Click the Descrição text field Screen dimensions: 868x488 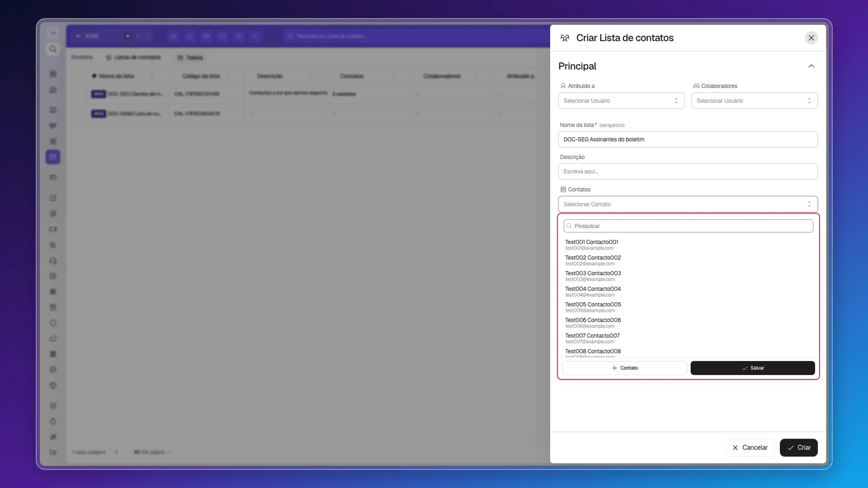(x=688, y=171)
